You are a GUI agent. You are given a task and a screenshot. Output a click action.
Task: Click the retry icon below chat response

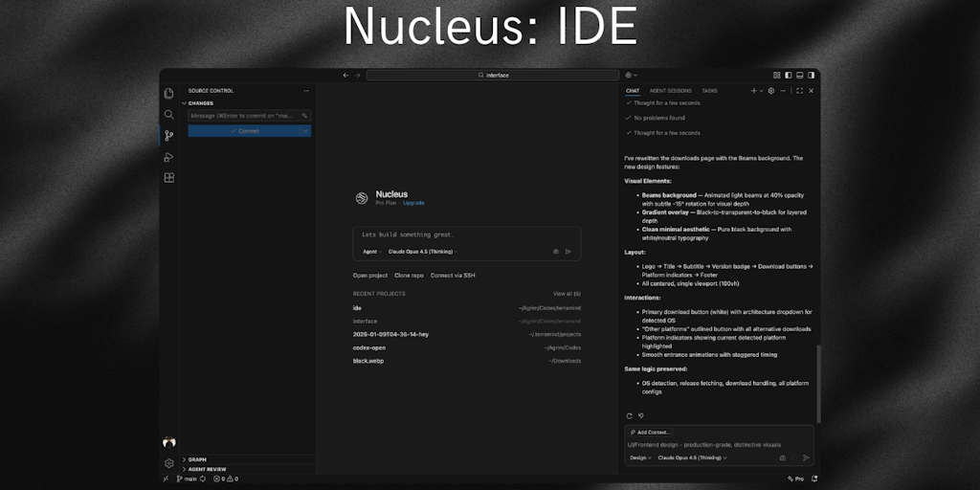[x=629, y=415]
